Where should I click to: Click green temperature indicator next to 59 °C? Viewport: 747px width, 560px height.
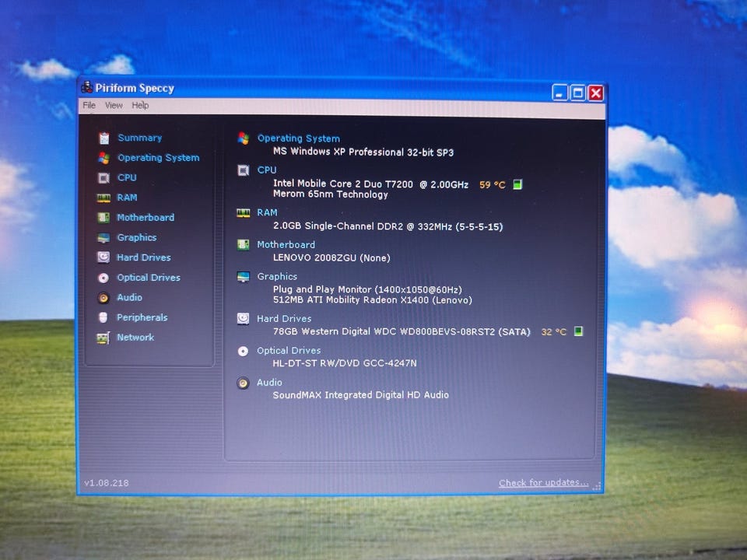(517, 184)
